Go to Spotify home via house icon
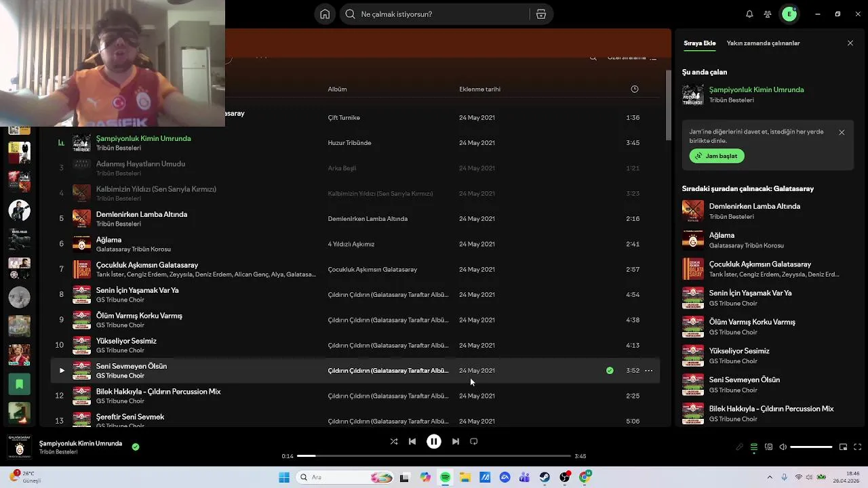This screenshot has height=488, width=868. point(325,14)
